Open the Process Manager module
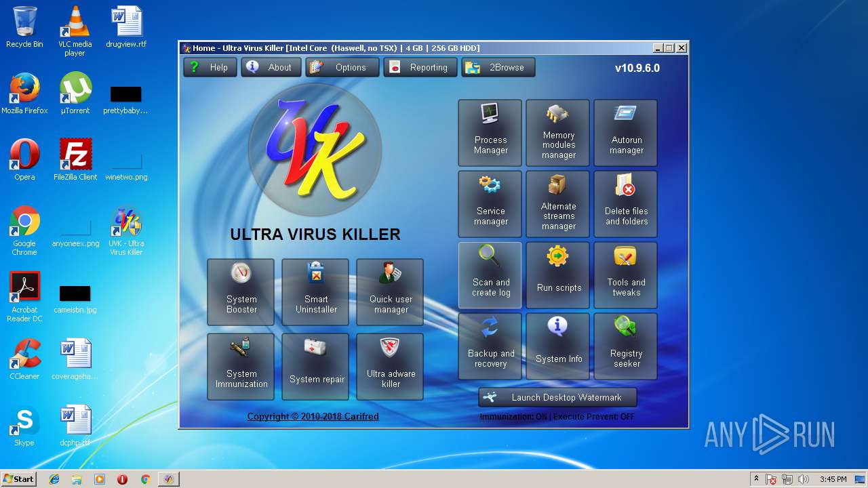Screen dimensions: 868x488 (490, 133)
